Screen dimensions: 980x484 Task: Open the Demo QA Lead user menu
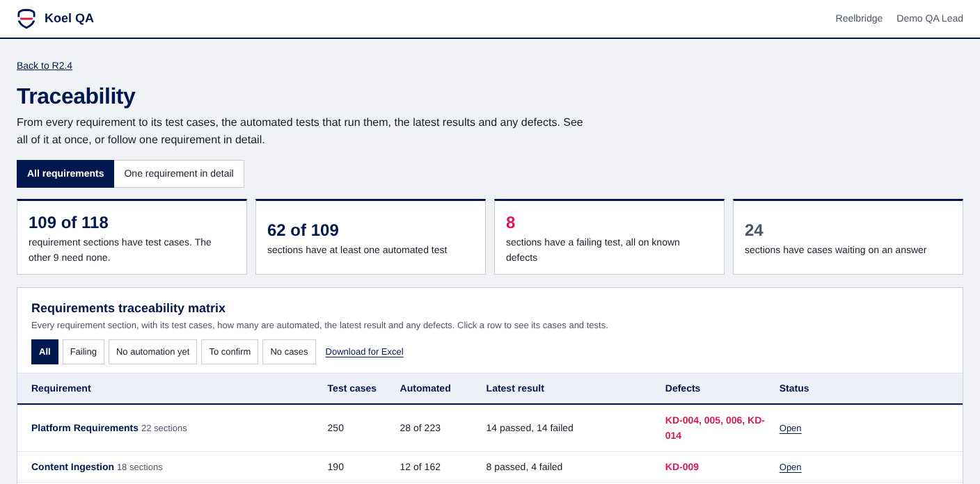[930, 19]
